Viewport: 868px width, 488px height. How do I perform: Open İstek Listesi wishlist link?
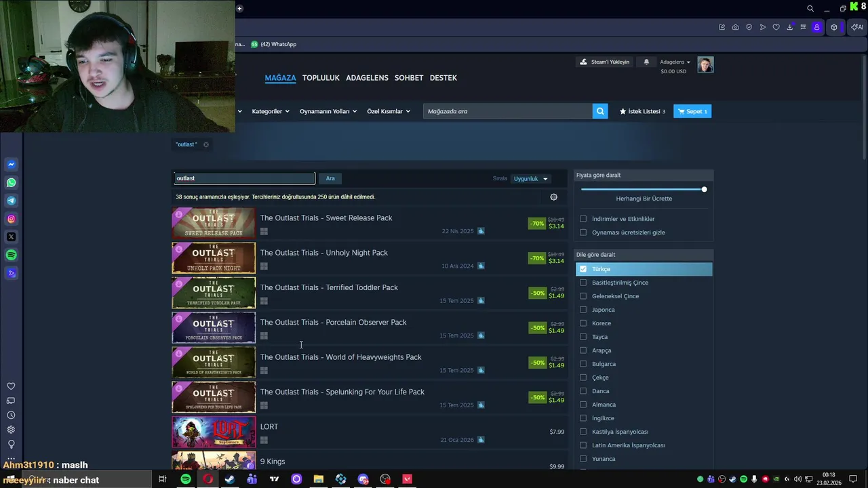click(642, 111)
